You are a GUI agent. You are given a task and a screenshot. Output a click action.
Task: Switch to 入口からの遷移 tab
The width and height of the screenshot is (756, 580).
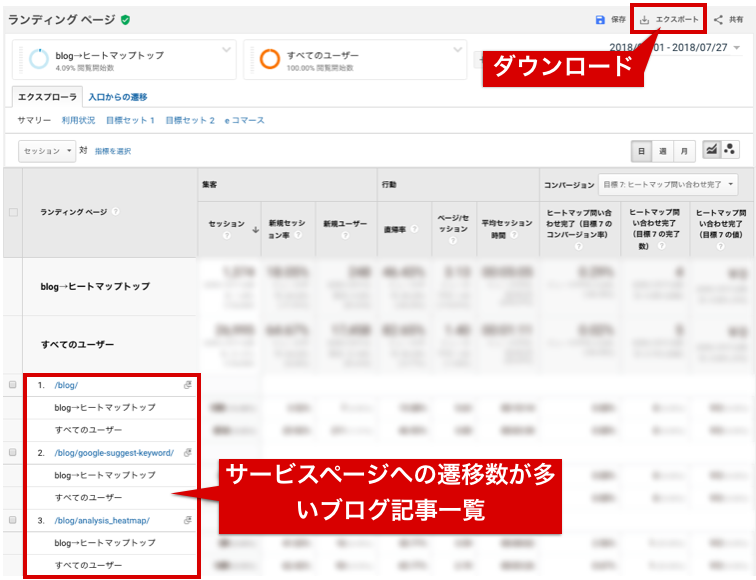[117, 97]
